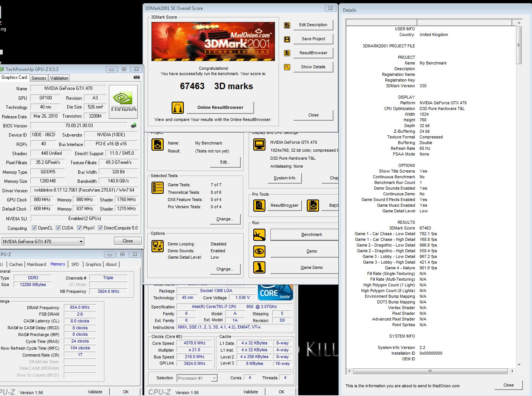Switch to the Validation tab in GPU-Z

(x=59, y=78)
